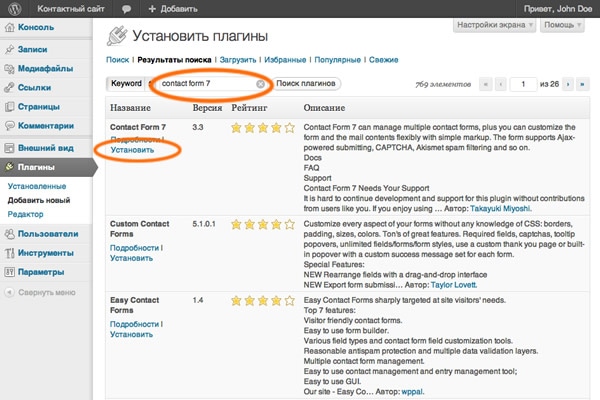The height and width of the screenshot is (400, 600).
Task: Open the comments bubble in admin bar
Action: (x=125, y=8)
